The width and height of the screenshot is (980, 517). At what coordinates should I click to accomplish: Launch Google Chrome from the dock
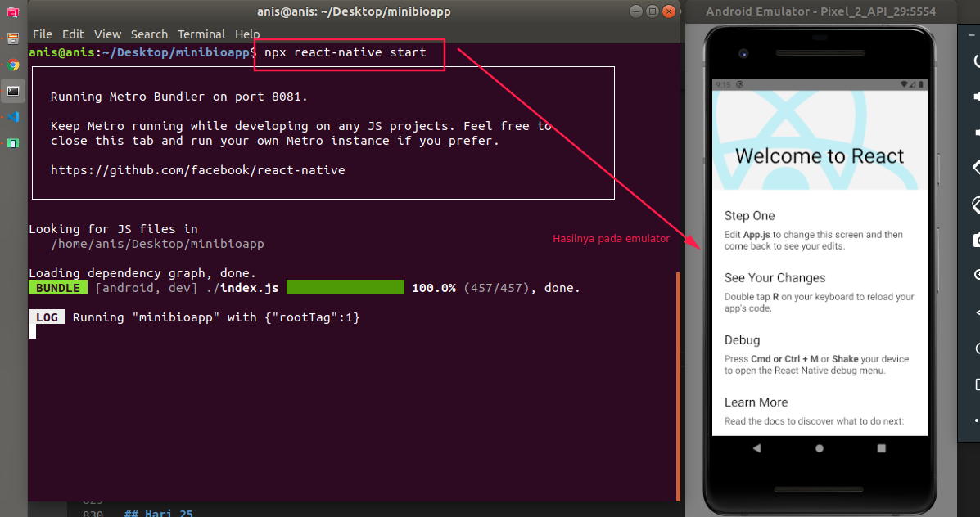click(12, 65)
